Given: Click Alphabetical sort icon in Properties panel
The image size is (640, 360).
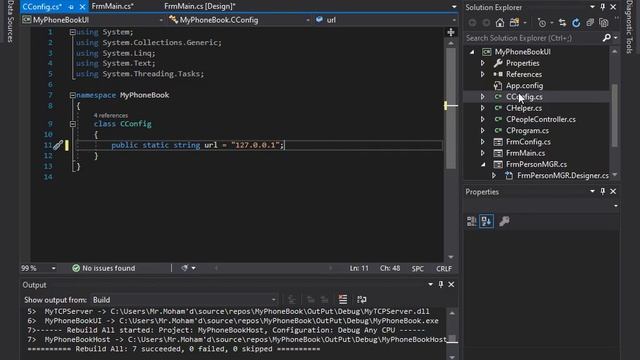Looking at the screenshot, I should click(x=486, y=221).
